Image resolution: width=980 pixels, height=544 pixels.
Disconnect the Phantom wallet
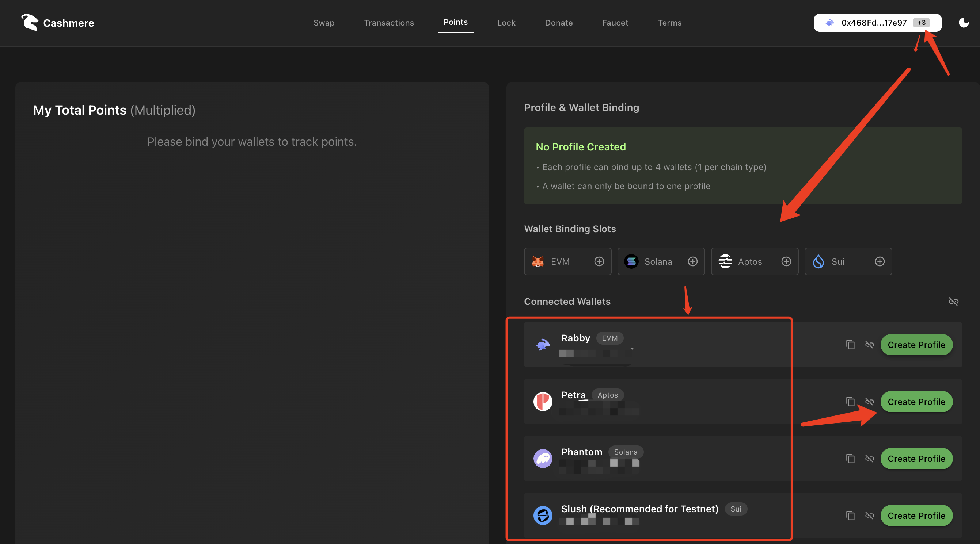coord(869,459)
